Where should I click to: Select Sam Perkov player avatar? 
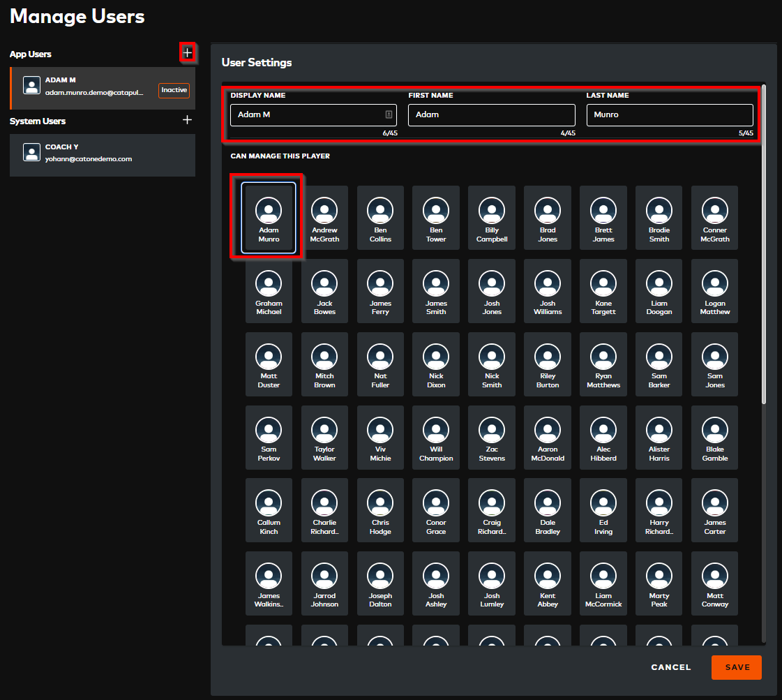tap(269, 430)
